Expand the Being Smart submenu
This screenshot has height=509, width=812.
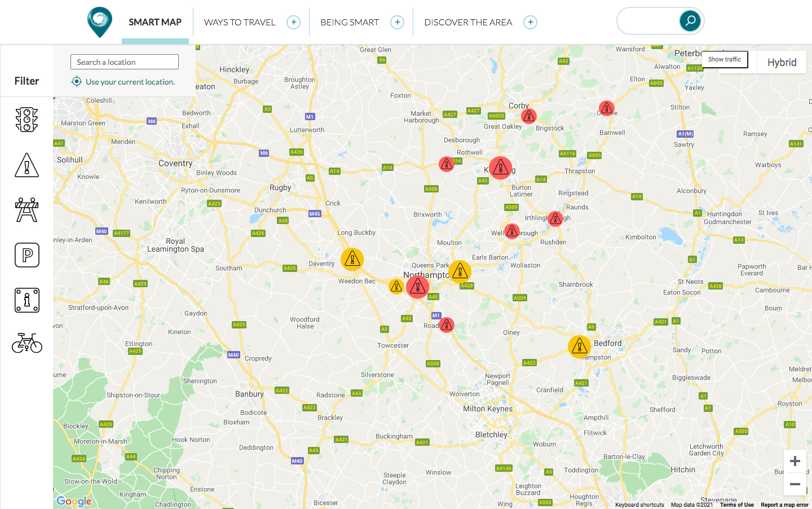pyautogui.click(x=398, y=22)
